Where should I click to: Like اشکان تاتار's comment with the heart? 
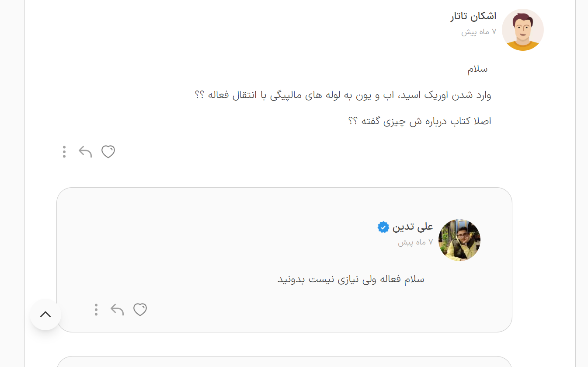click(x=108, y=152)
